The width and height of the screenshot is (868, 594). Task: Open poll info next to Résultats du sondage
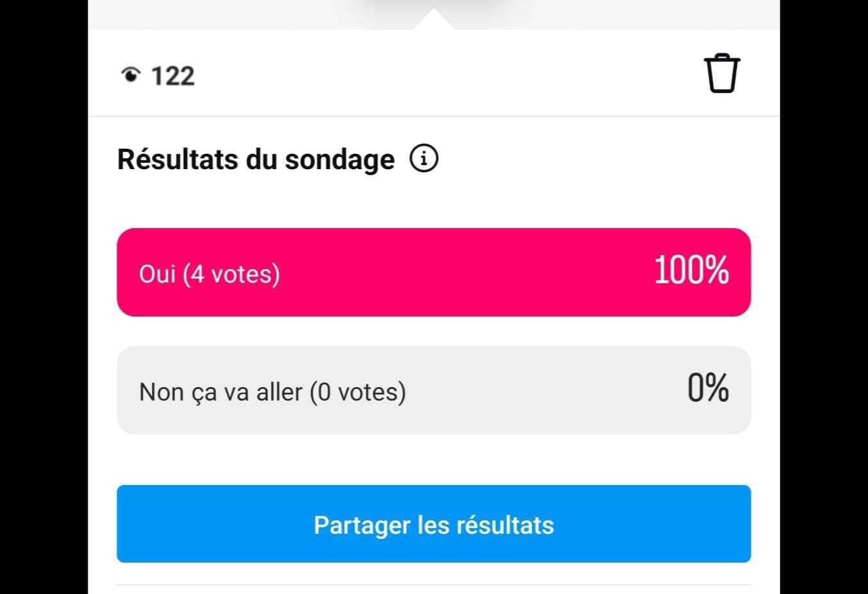(x=424, y=158)
